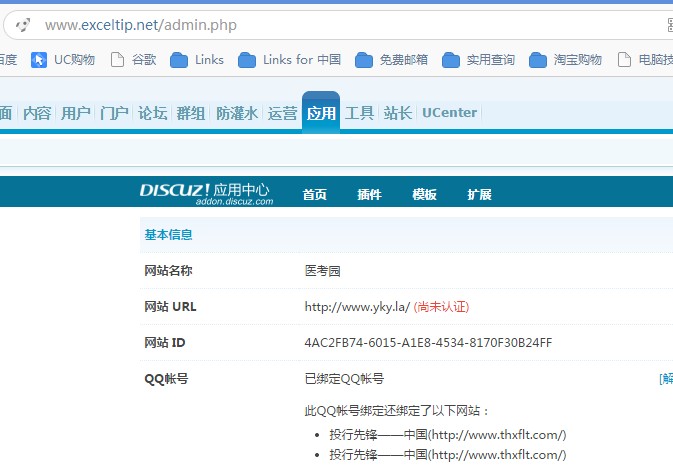Image resolution: width=673 pixels, height=473 pixels.
Task: Go to 扩展 in 应用中心 nav
Action: [x=479, y=194]
